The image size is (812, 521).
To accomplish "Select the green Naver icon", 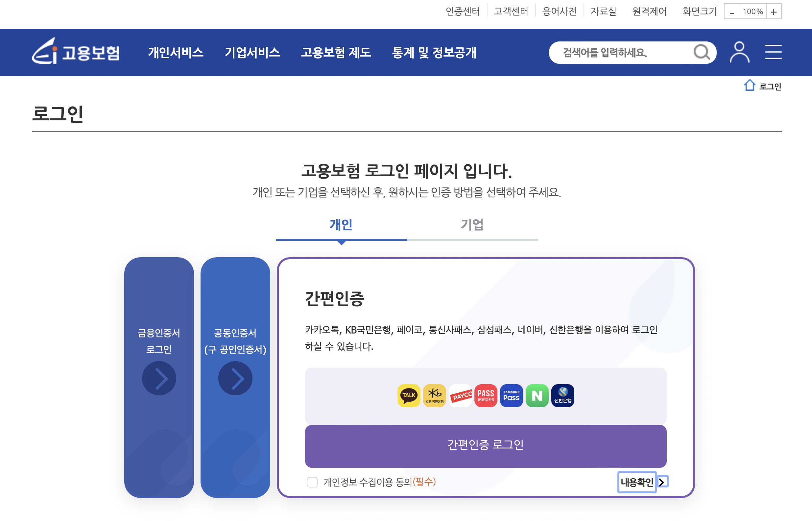I will coord(537,395).
